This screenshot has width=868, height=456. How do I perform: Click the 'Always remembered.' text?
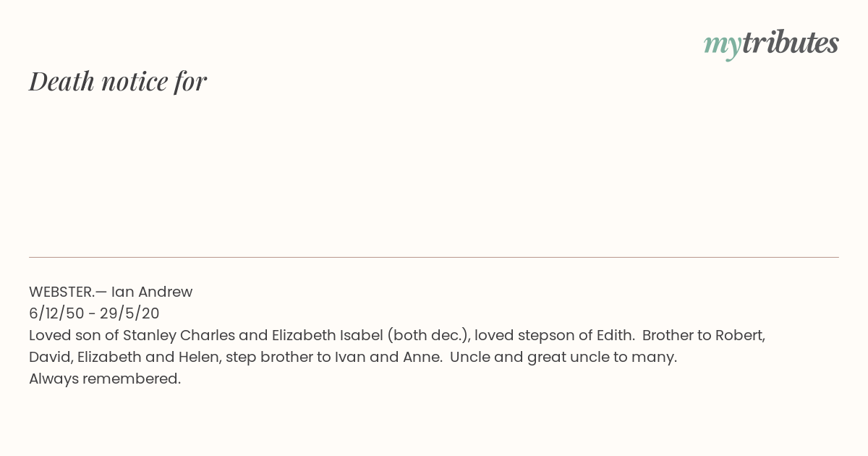click(105, 379)
